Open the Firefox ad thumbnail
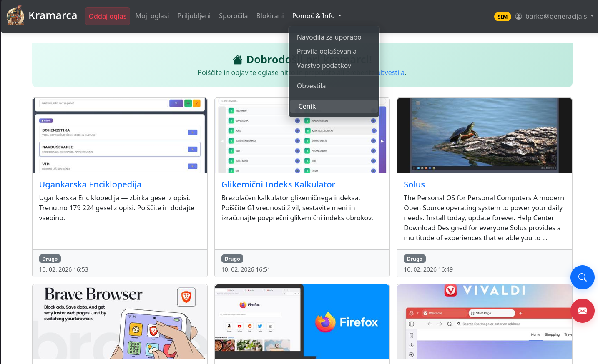 click(x=302, y=322)
